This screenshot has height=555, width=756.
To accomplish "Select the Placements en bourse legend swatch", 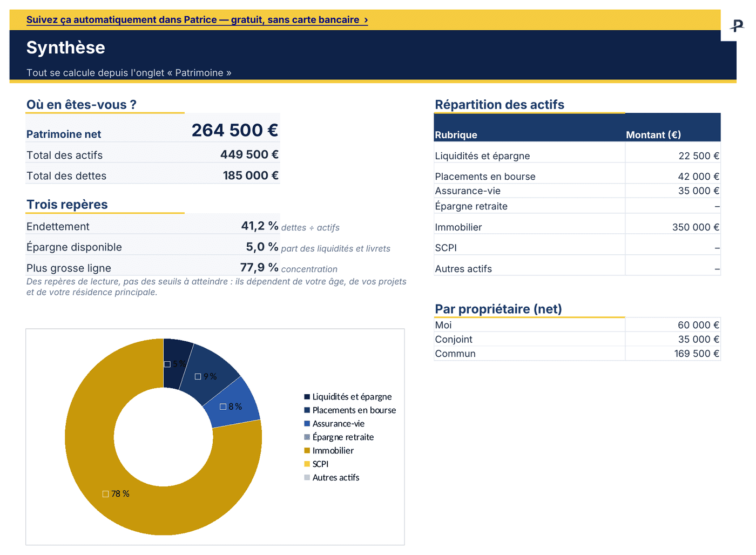I will click(x=307, y=410).
